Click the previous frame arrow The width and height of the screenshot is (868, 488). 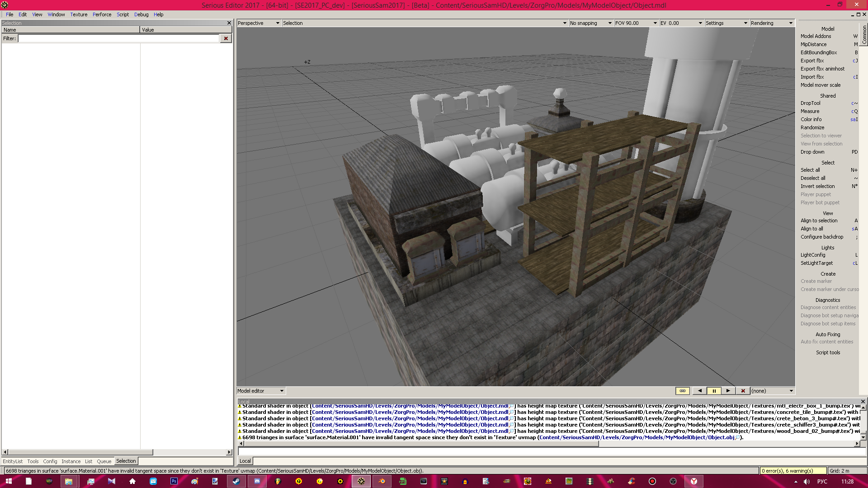click(x=699, y=391)
